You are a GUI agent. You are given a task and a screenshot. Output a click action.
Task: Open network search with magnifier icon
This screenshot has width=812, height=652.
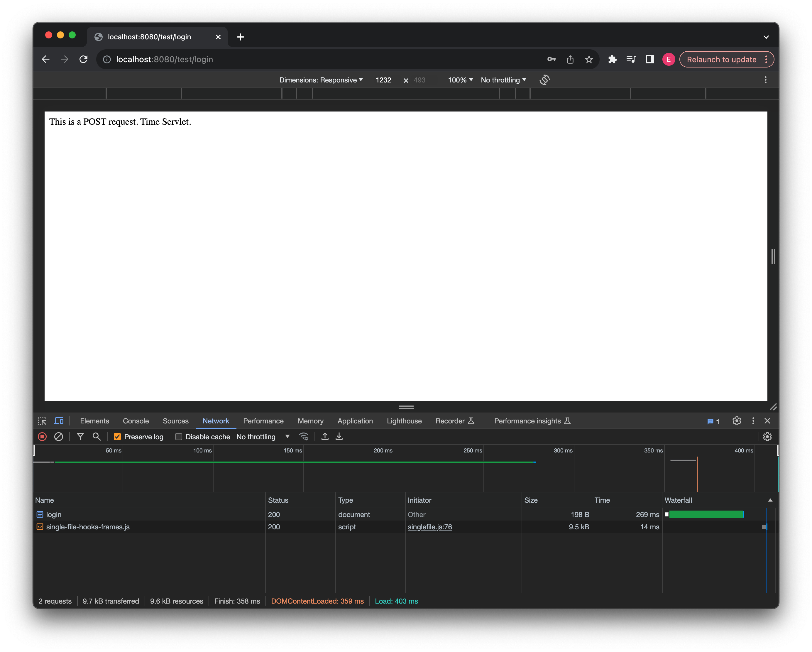point(97,437)
